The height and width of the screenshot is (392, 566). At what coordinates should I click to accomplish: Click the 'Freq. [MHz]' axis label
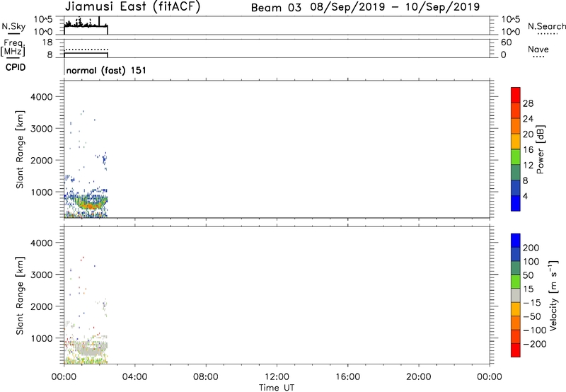coord(13,48)
